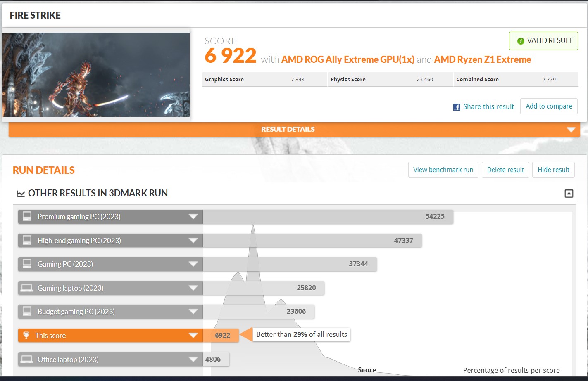Click the green Valid Result info icon

521,41
